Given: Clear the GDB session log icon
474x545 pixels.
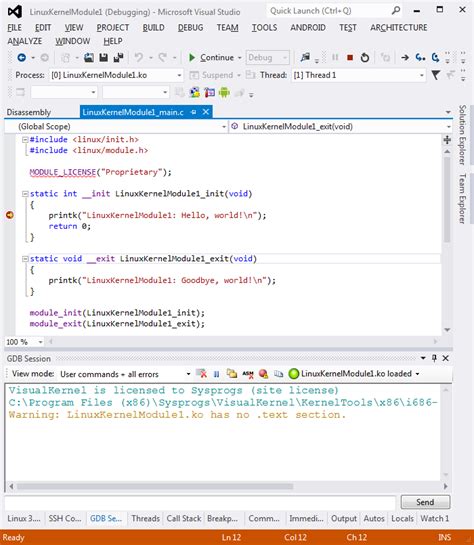Looking at the screenshot, I should [x=202, y=374].
